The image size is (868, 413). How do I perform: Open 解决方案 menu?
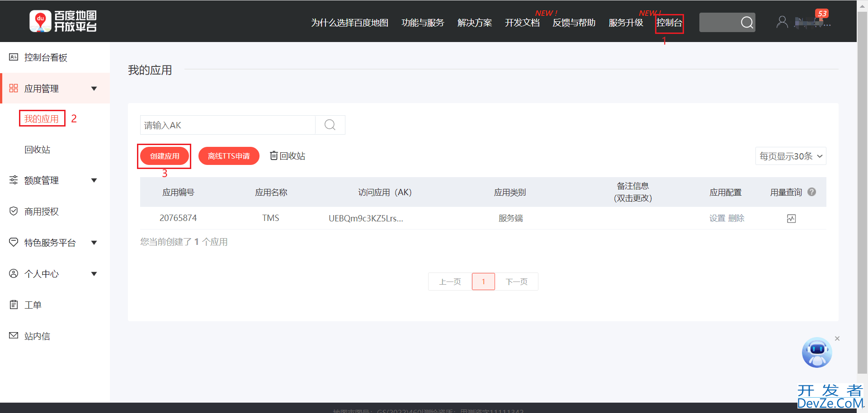coord(475,23)
